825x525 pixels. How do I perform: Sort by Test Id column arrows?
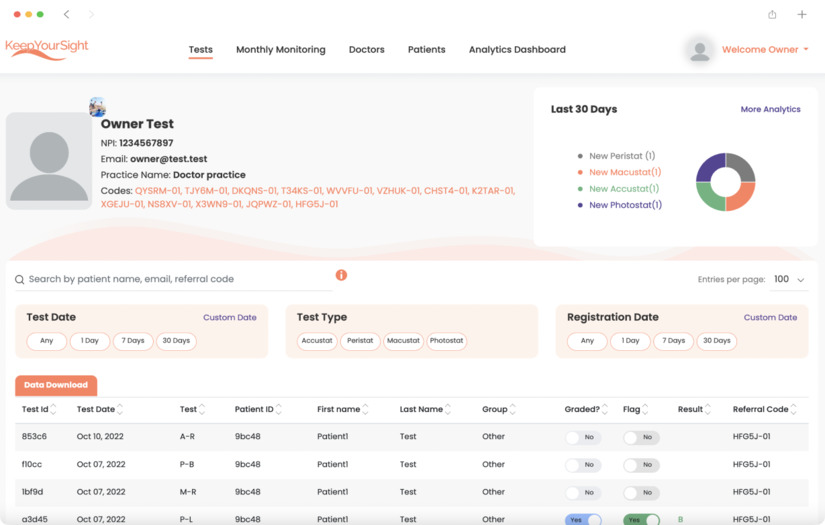(53, 409)
